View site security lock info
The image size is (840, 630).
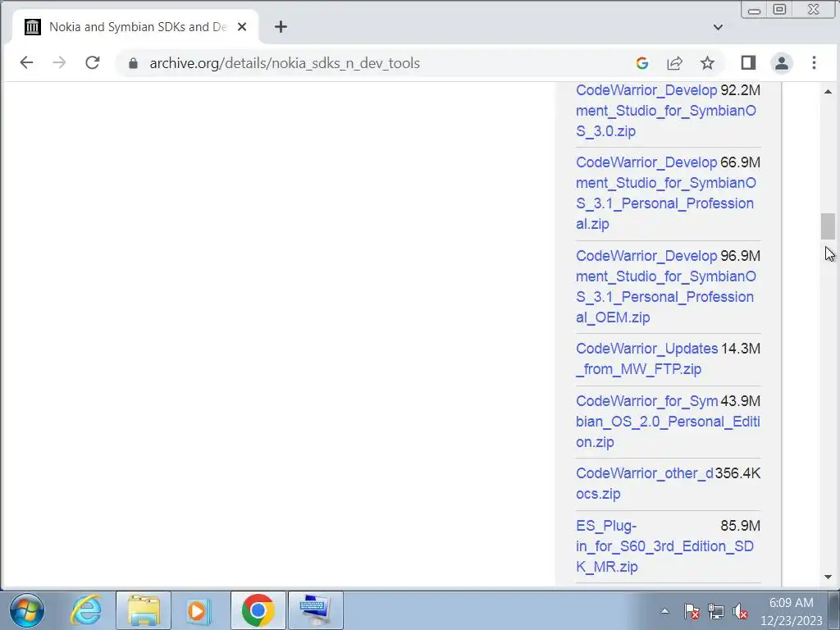pos(134,63)
